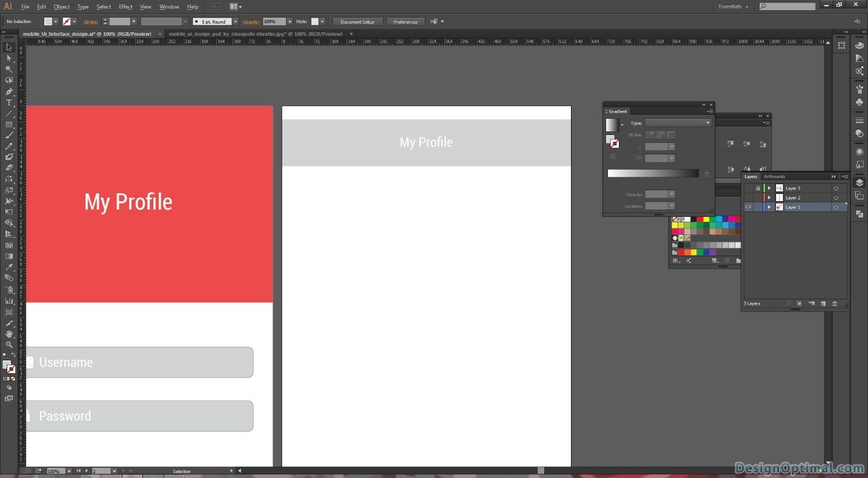
Task: Select the Line Segment tool
Action: (x=9, y=113)
